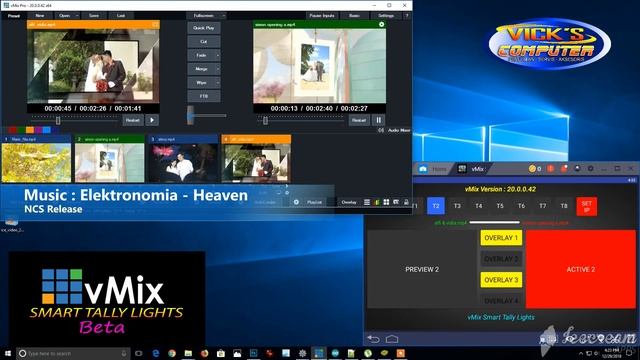Viewport: 640px width, 360px height.
Task: Click the gold coin icon in emulator
Action: click(532, 168)
